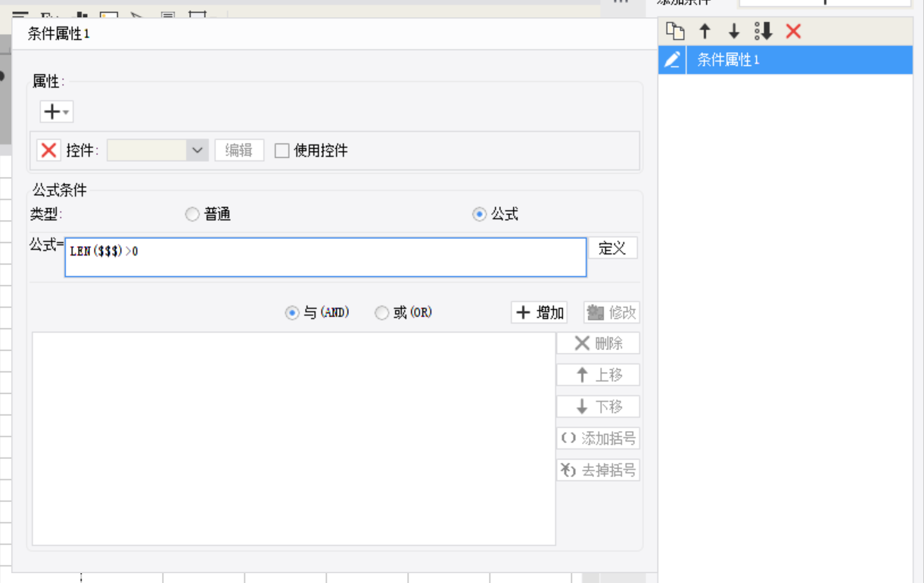This screenshot has width=924, height=583.
Task: Choose the 与(AND) radio option
Action: click(x=292, y=313)
